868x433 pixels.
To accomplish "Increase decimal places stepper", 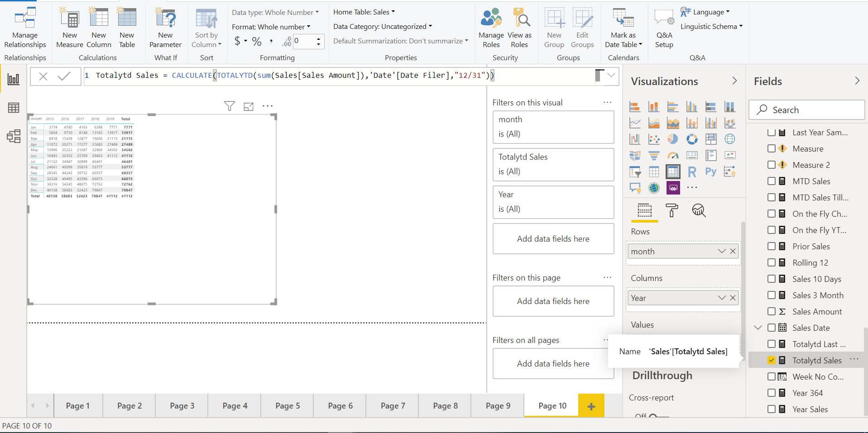I will [319, 38].
